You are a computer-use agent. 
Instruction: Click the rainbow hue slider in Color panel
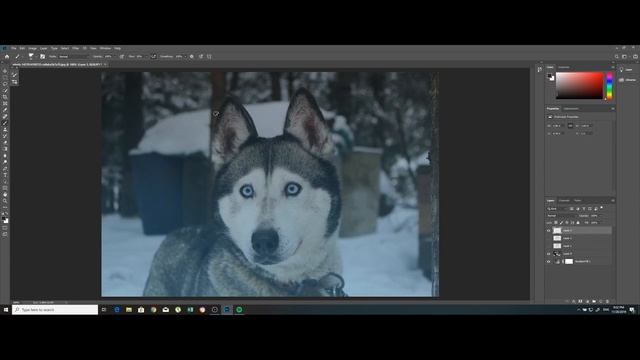[x=609, y=86]
